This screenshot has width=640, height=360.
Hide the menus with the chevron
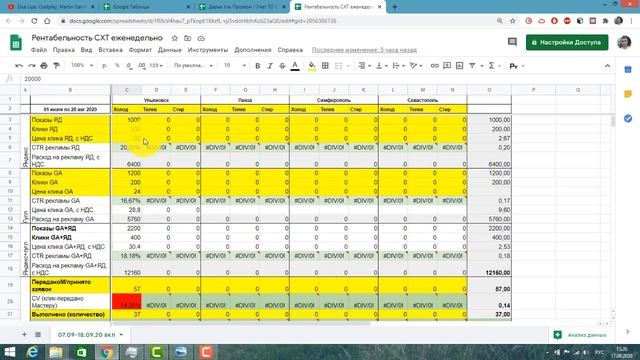(x=607, y=66)
